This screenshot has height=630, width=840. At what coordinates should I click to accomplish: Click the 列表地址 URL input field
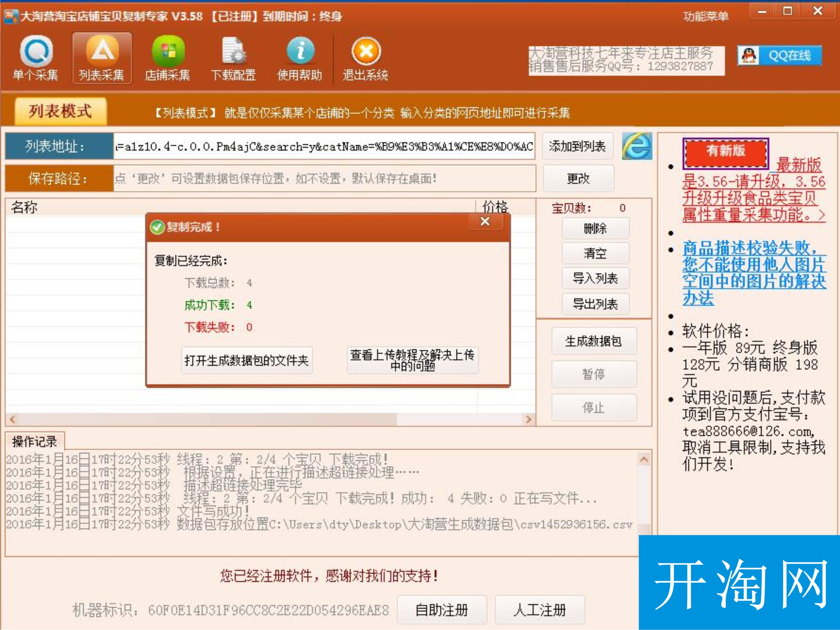click(324, 146)
